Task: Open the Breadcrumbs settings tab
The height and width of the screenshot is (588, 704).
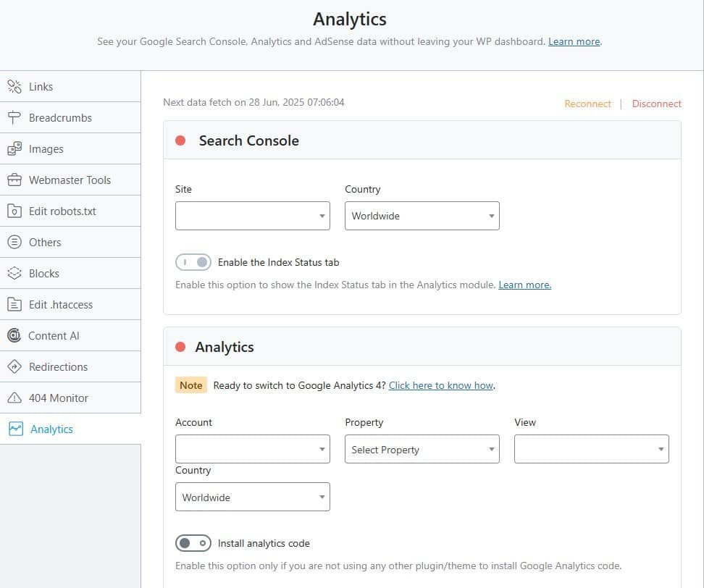Action: 70,117
